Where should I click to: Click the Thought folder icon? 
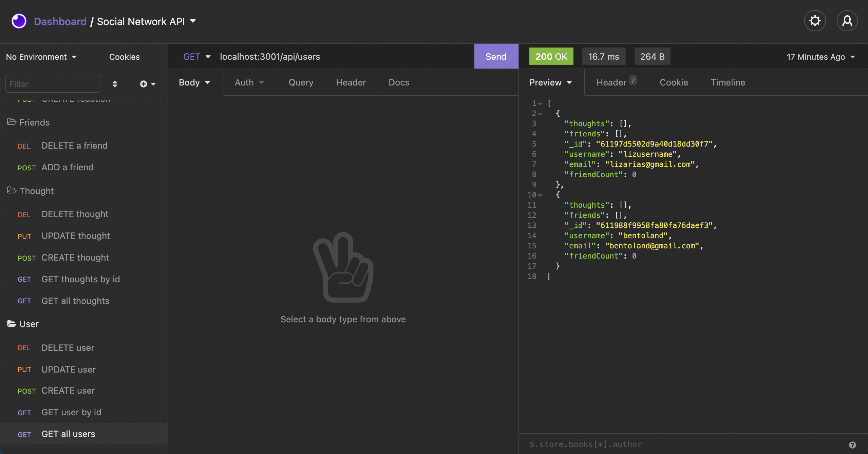point(12,190)
